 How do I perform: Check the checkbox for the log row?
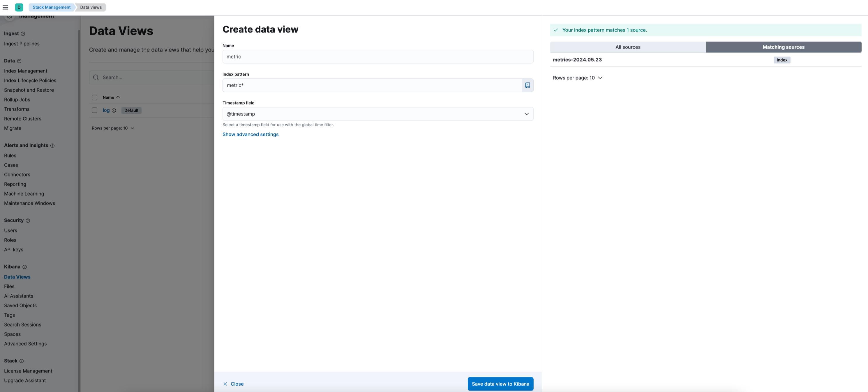95,110
